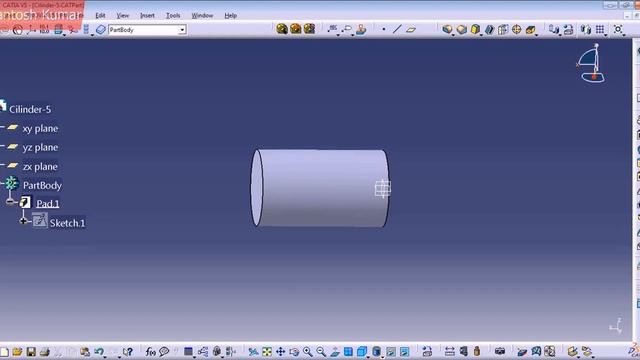
Task: Click the compass in viewport corner
Action: click(591, 63)
